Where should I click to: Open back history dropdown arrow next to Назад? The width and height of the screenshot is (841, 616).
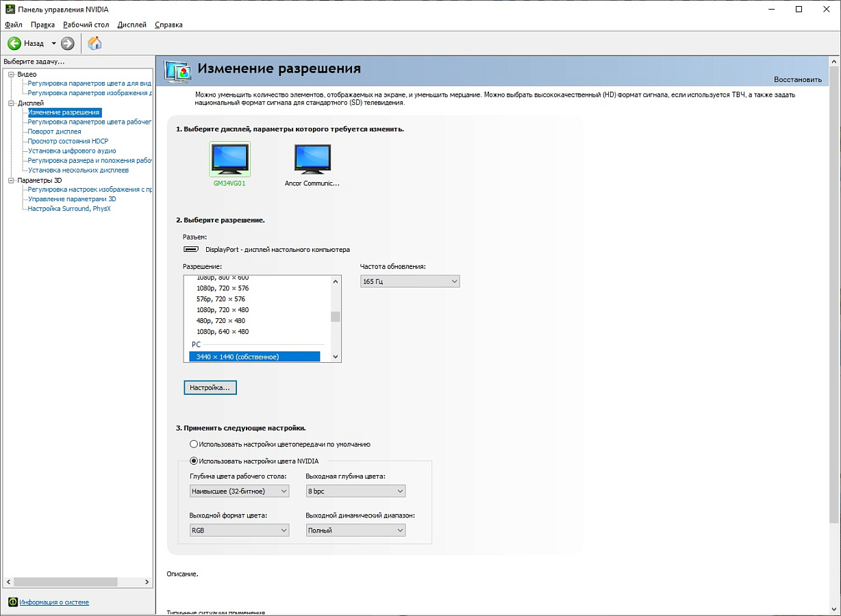(x=53, y=43)
